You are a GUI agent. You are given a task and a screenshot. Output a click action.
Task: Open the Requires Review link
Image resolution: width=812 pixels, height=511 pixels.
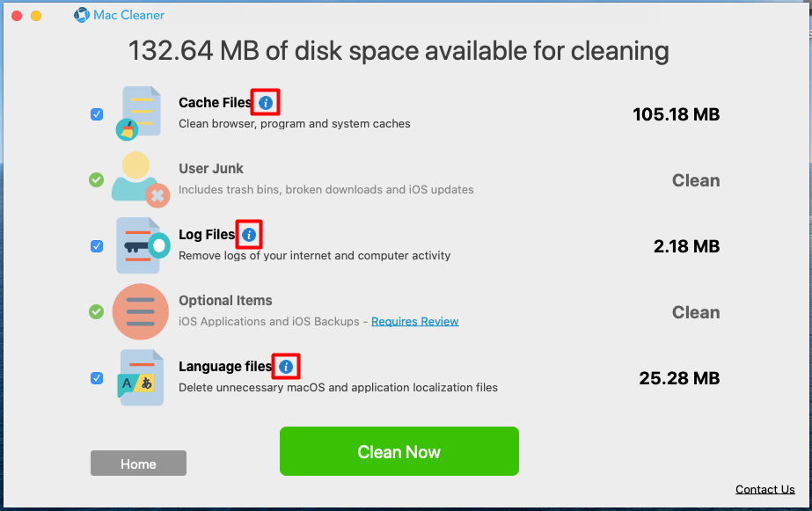(414, 321)
